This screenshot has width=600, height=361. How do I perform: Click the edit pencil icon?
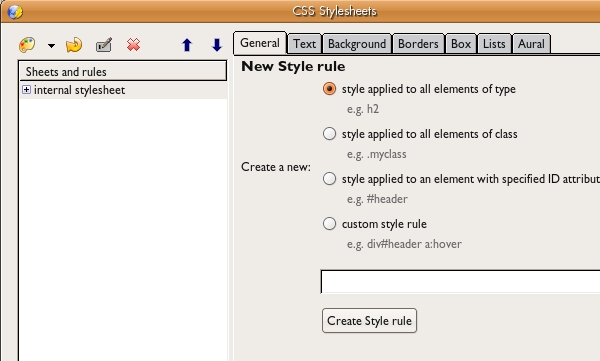click(104, 45)
